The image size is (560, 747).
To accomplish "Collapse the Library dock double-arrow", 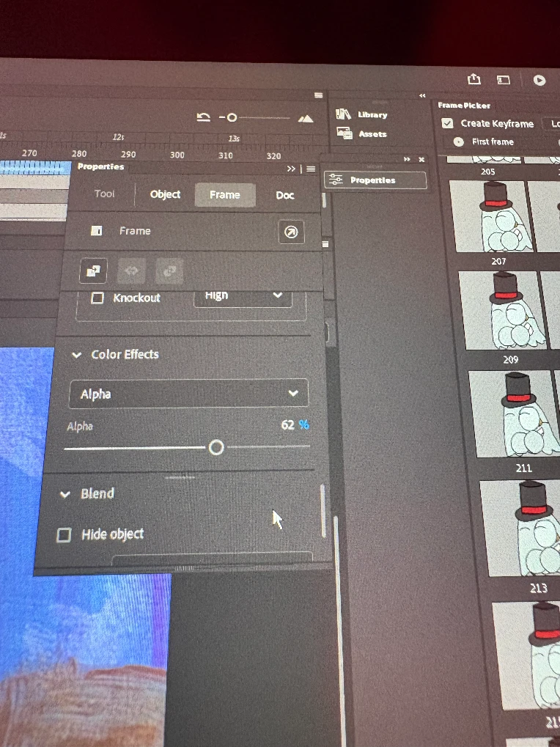I will coord(422,96).
